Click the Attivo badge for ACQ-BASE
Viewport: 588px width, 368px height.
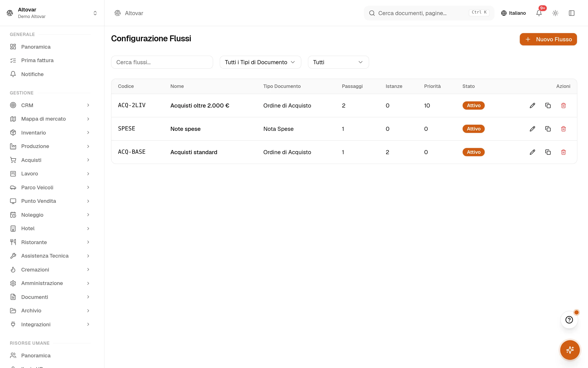(x=473, y=152)
